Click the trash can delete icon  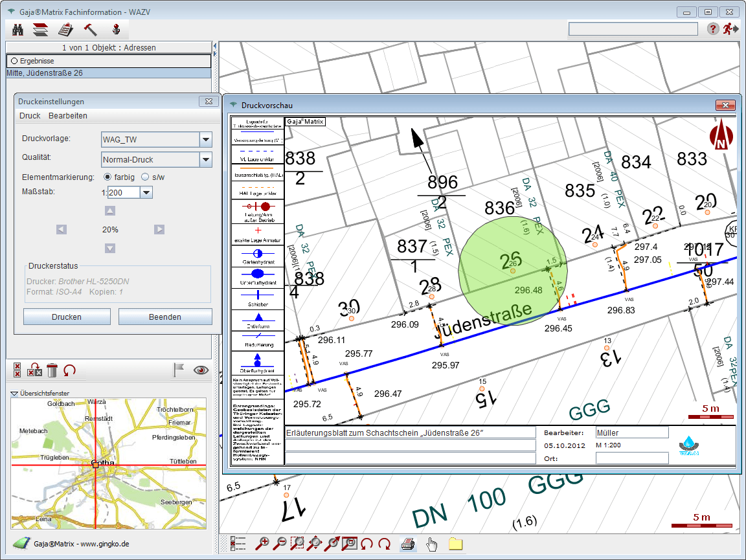pos(52,370)
